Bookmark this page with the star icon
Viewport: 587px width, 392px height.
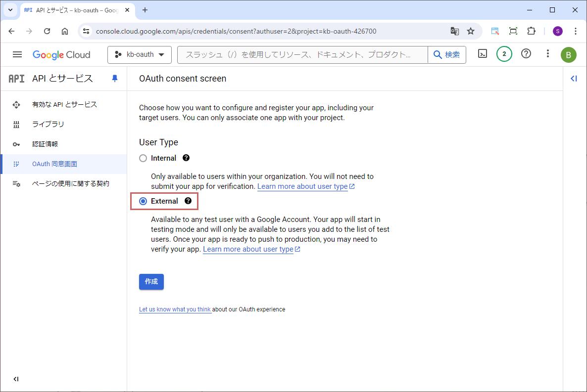click(x=471, y=31)
